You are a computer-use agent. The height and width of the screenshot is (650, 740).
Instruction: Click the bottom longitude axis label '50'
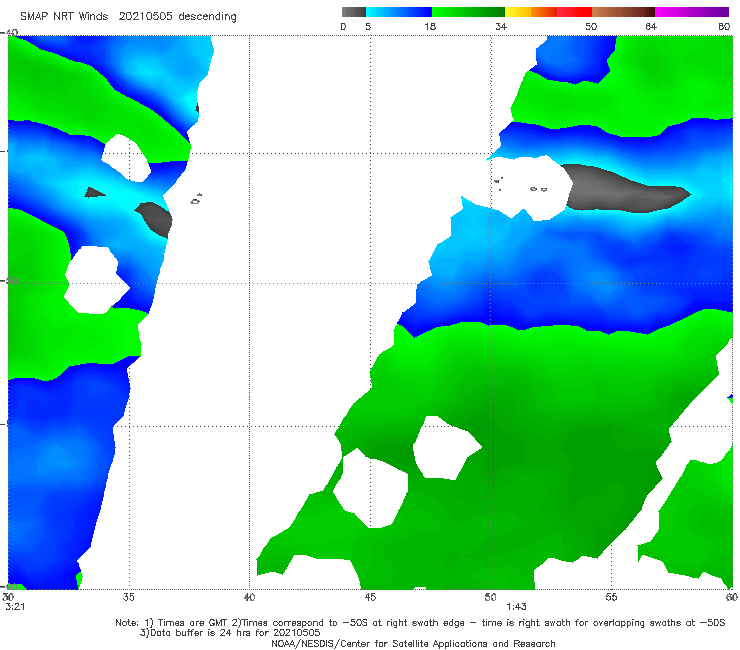click(490, 597)
